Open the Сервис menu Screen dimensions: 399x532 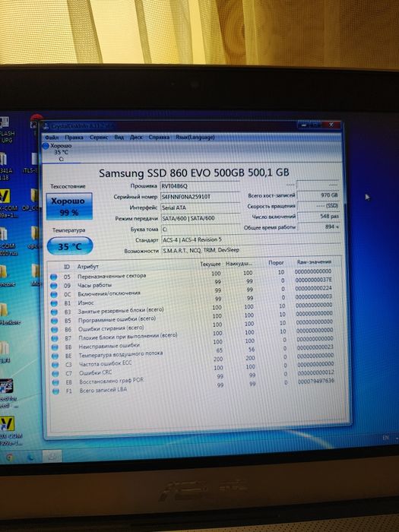point(99,138)
